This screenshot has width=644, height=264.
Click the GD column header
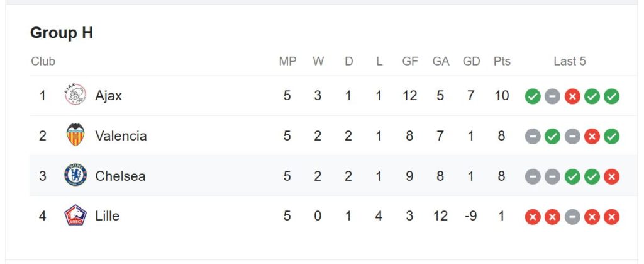point(471,61)
